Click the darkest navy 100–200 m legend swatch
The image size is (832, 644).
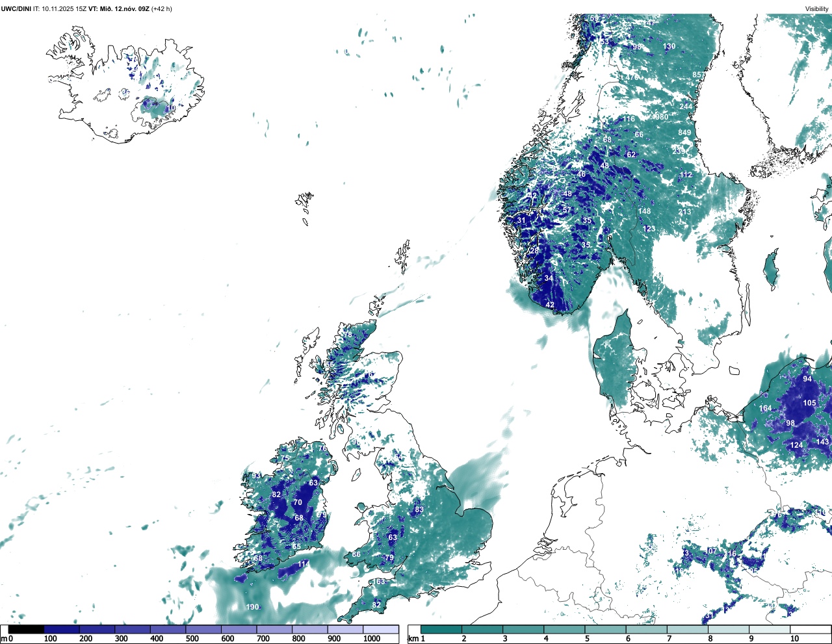(62, 630)
